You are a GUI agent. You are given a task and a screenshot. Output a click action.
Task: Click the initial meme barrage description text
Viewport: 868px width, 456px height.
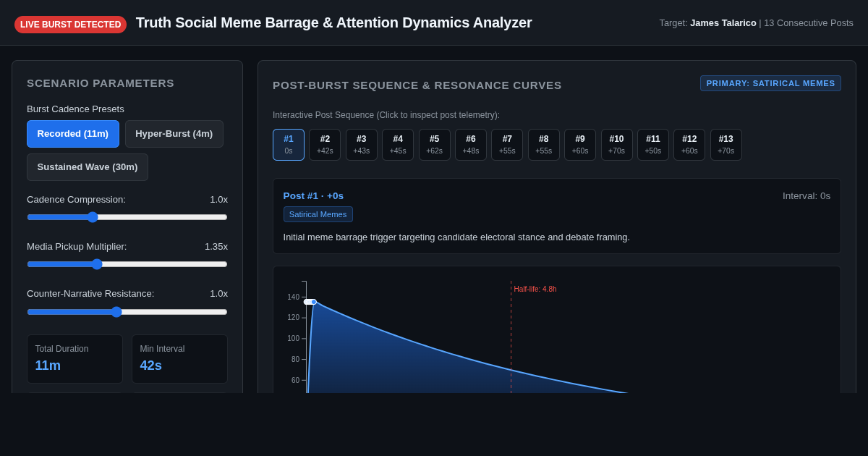(456, 237)
